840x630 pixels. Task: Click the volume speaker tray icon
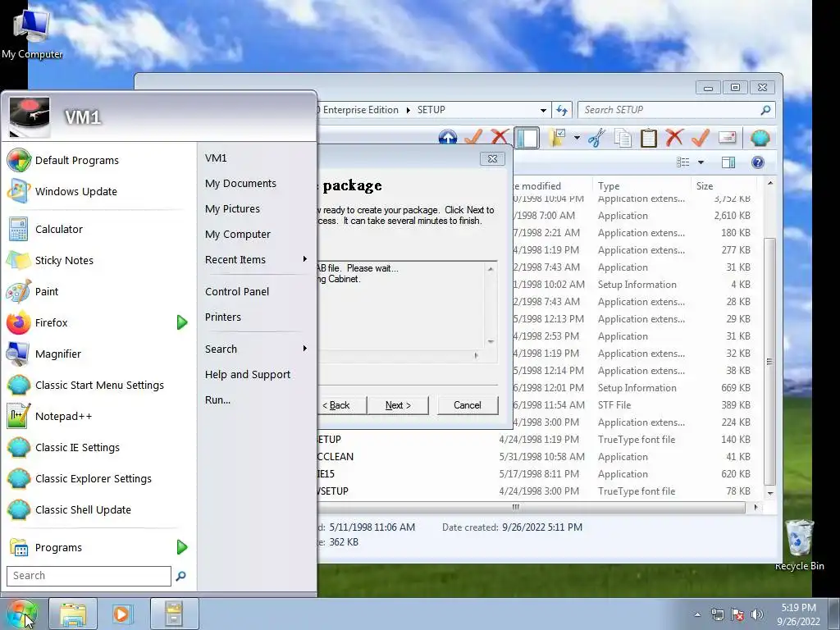point(756,614)
